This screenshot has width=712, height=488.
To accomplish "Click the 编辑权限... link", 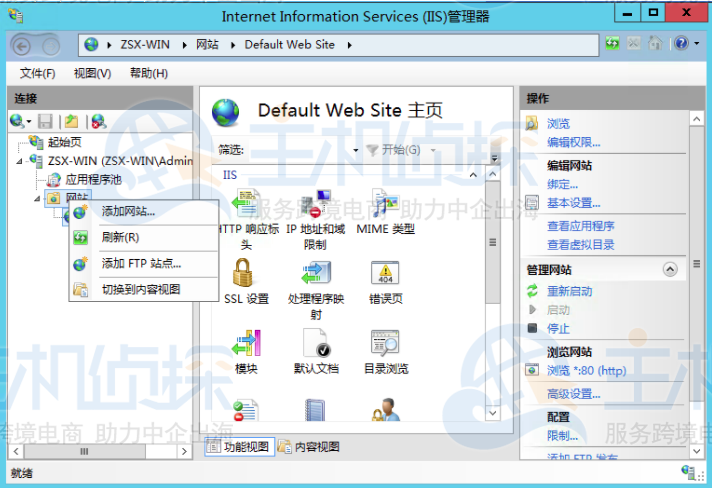I will click(x=574, y=143).
